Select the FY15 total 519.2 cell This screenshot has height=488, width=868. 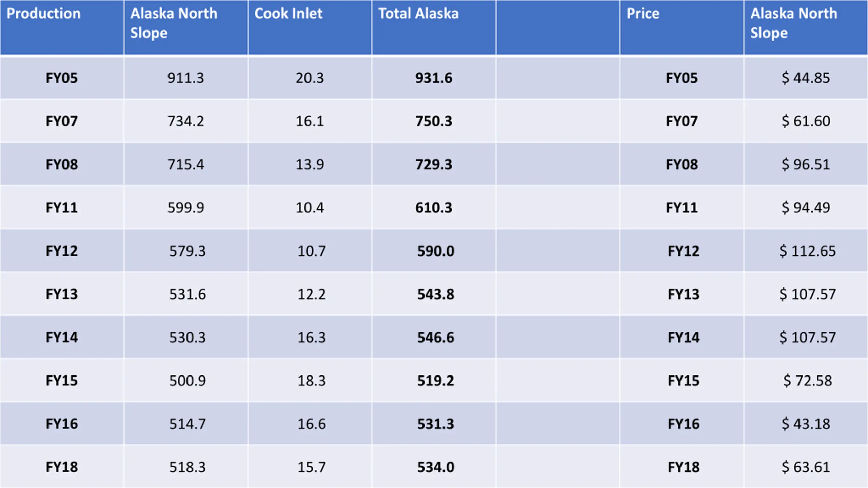pos(434,381)
